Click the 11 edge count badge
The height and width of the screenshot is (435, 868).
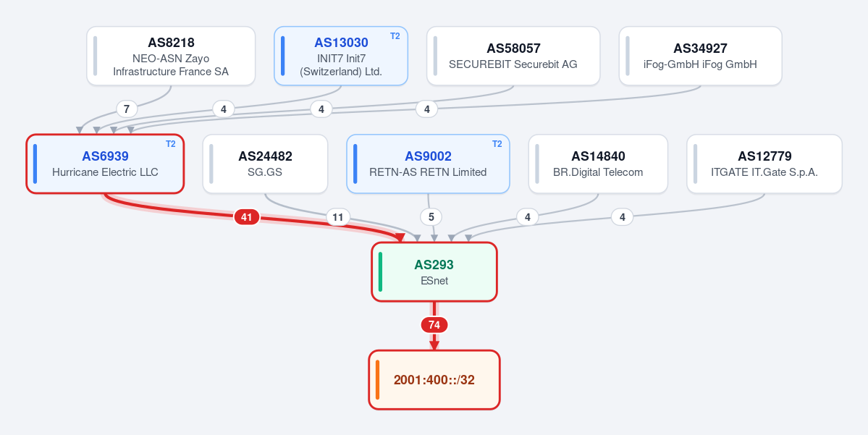pyautogui.click(x=338, y=217)
